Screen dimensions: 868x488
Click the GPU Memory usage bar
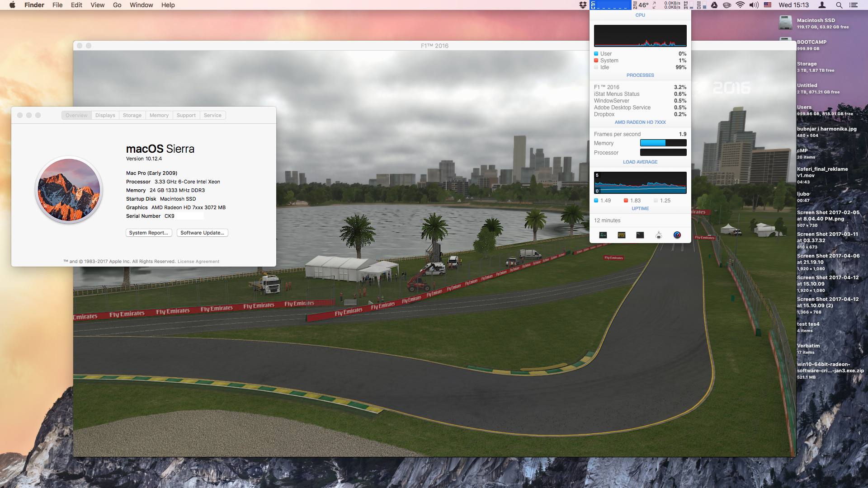663,143
